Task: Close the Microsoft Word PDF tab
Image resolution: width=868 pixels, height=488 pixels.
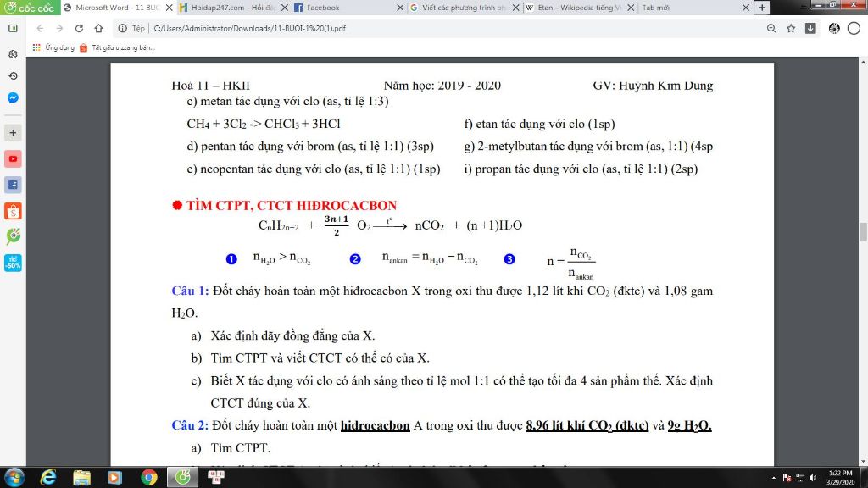Action: coord(170,8)
